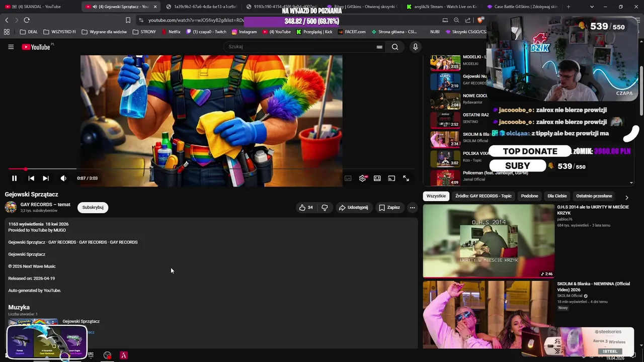The height and width of the screenshot is (362, 644).
Task: Open the GAY RECORDS – temat channel name
Action: click(45, 205)
